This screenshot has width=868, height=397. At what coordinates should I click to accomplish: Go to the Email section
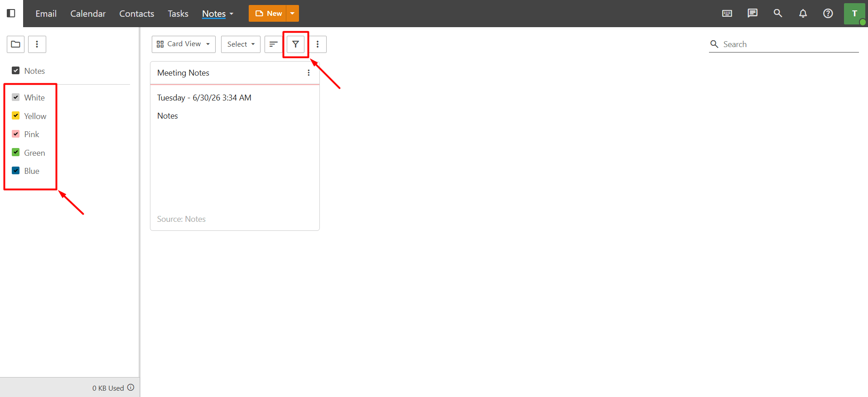(46, 14)
